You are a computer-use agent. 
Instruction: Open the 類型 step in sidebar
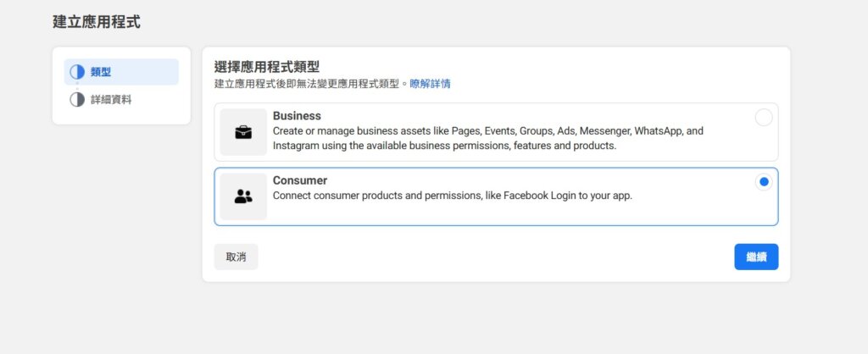(121, 72)
